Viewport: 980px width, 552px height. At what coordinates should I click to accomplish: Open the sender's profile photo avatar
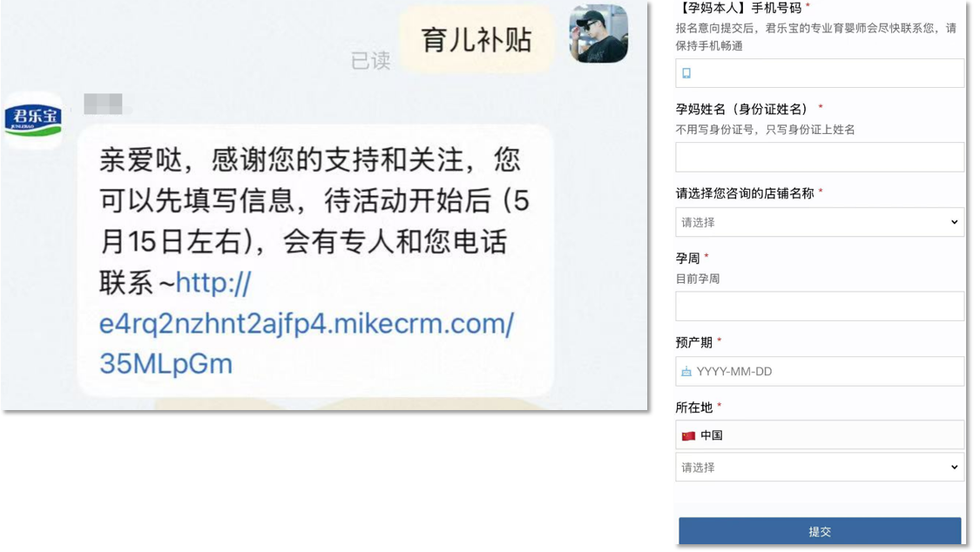click(x=598, y=34)
